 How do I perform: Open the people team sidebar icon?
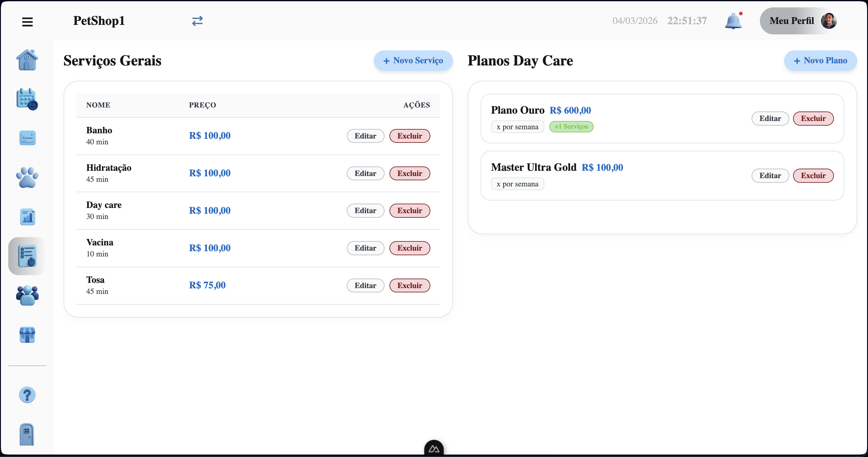[x=27, y=295]
